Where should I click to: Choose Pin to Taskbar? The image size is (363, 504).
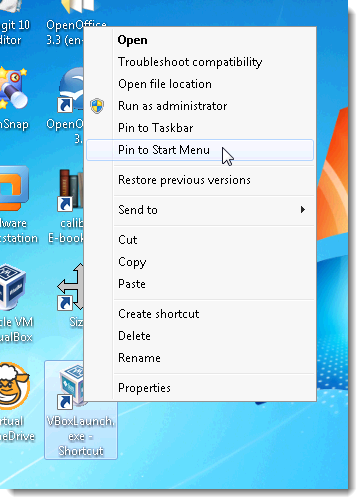tap(199, 128)
